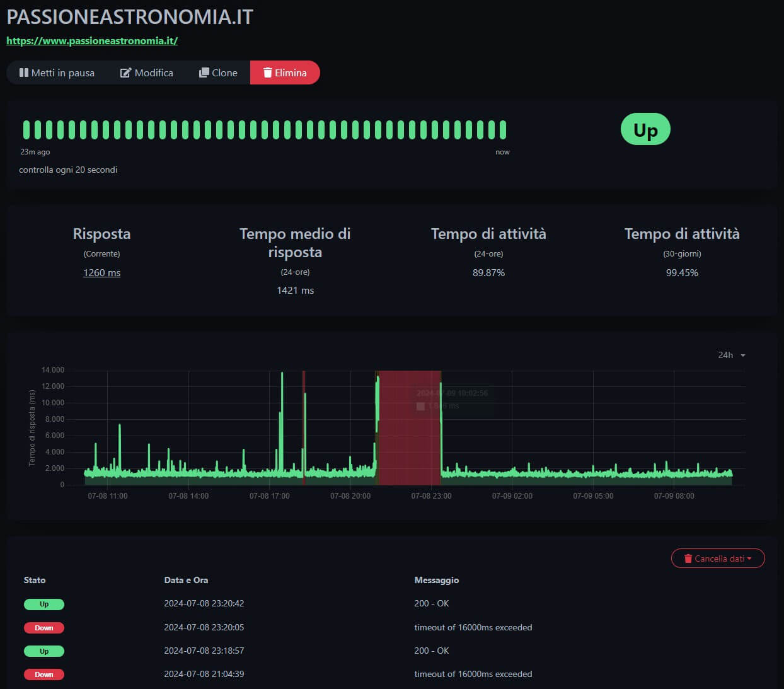784x689 pixels.
Task: Click the Stato column header
Action: click(x=35, y=580)
